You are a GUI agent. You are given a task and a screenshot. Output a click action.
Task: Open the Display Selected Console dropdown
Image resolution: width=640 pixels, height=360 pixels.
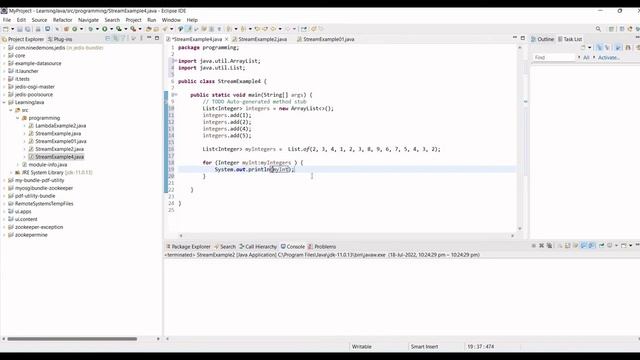[x=616, y=246]
